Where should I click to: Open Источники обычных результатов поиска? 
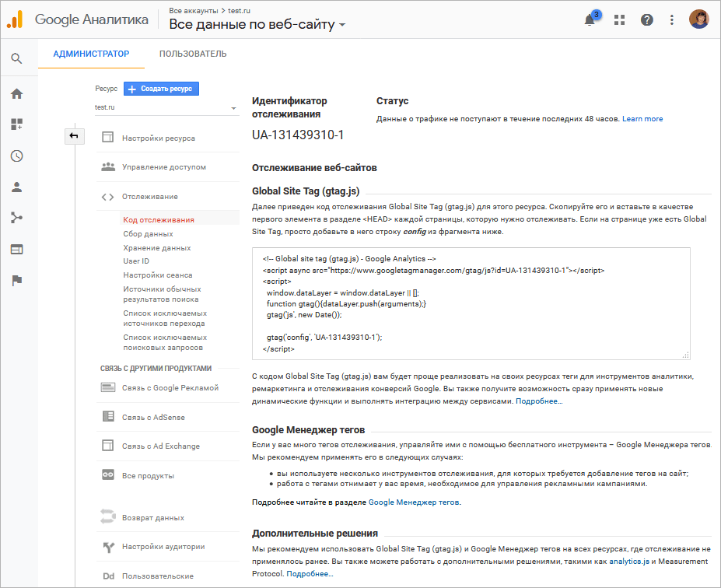coord(162,294)
